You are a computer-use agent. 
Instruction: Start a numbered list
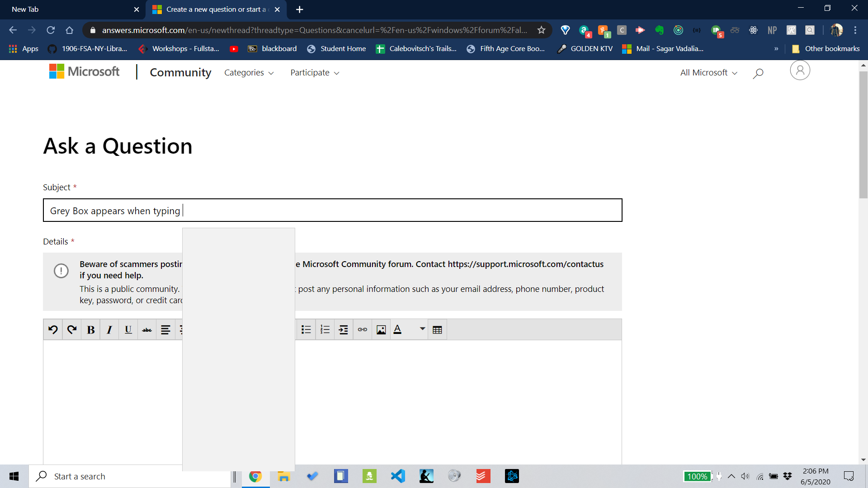coord(325,330)
